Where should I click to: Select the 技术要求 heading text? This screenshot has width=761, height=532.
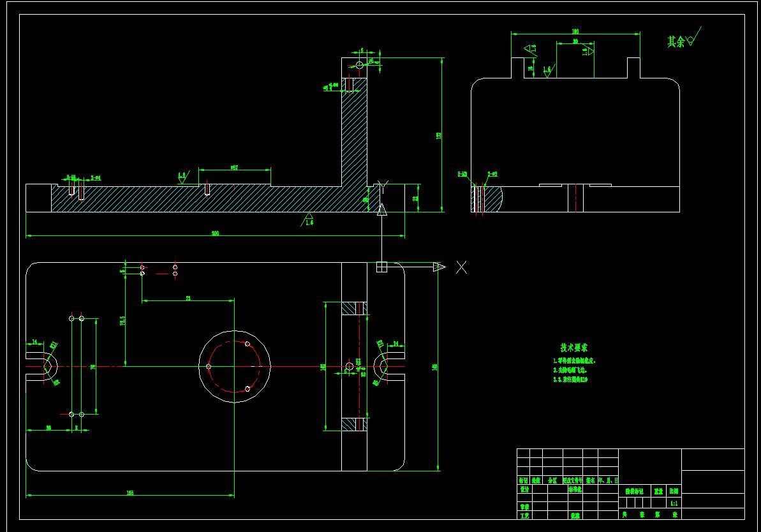click(573, 348)
